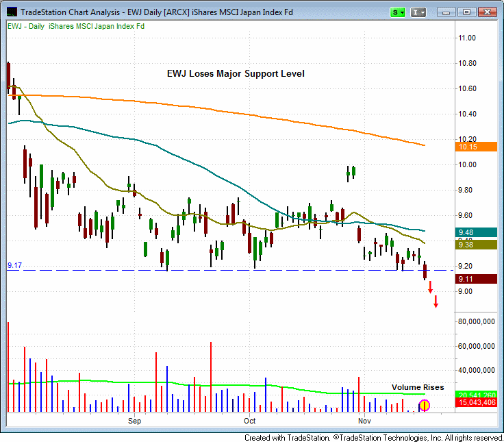Viewport: 504px width, 442px height.
Task: Click the dark red 9.11 last price label
Action: click(x=476, y=279)
